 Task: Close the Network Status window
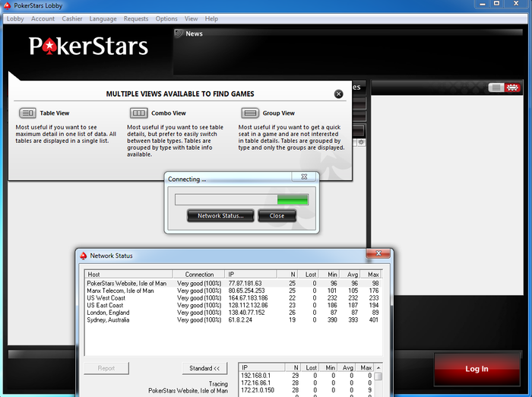tap(378, 253)
